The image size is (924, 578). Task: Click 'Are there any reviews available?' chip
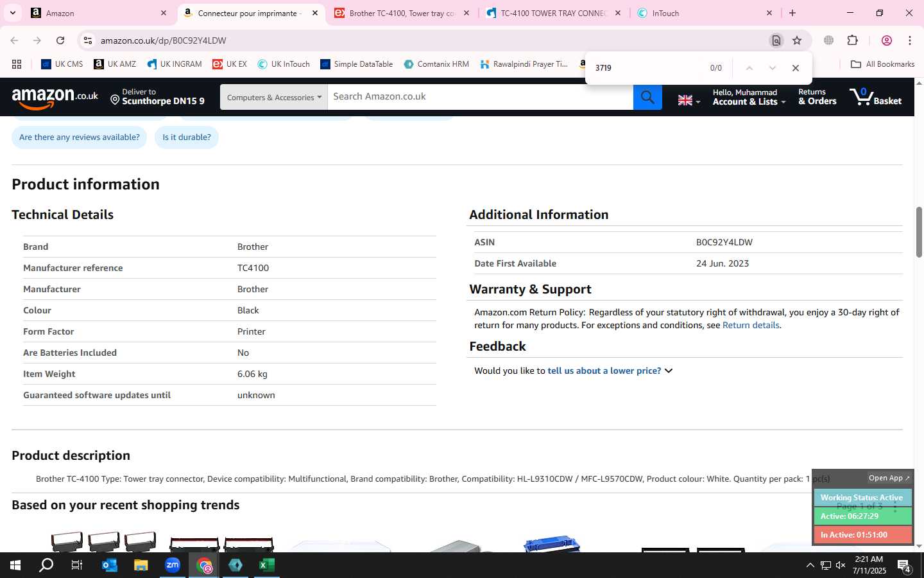[x=80, y=137]
